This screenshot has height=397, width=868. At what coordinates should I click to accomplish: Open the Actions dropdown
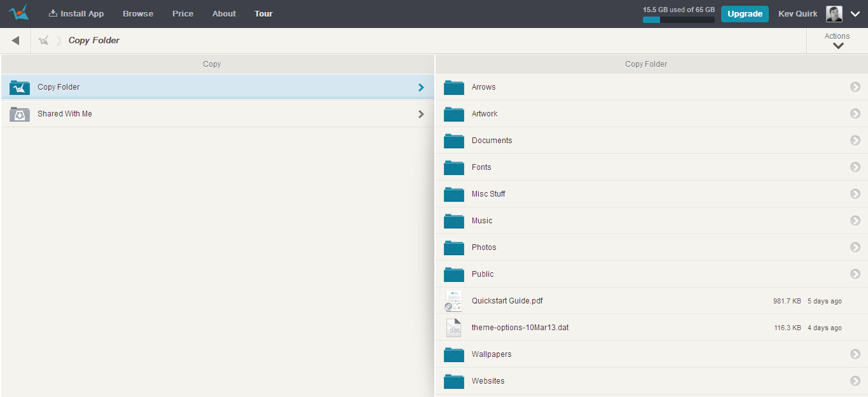836,39
